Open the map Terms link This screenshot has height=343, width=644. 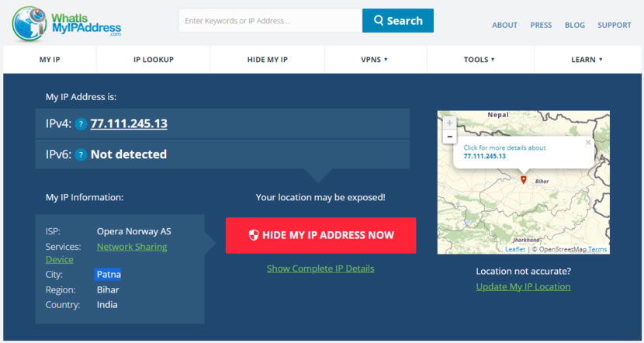[x=597, y=249]
